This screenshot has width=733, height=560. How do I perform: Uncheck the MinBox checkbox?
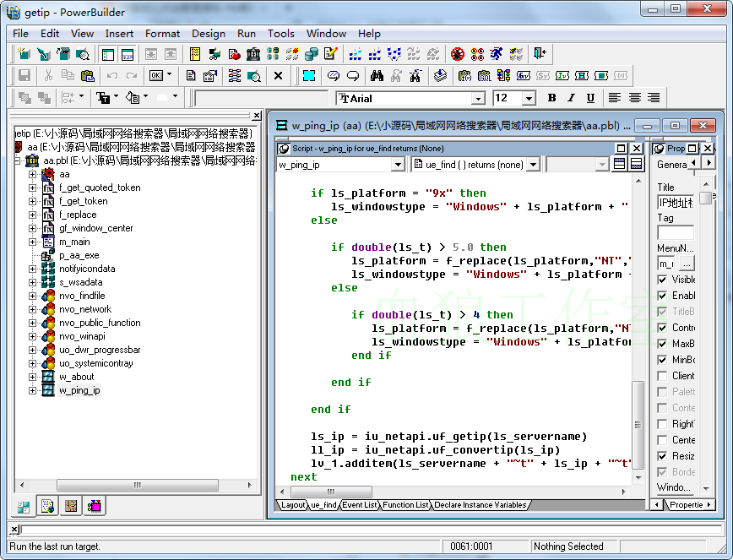(x=662, y=360)
